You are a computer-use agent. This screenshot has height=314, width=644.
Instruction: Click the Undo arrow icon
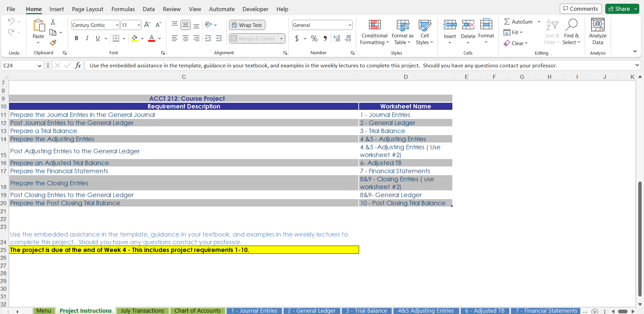tap(11, 22)
